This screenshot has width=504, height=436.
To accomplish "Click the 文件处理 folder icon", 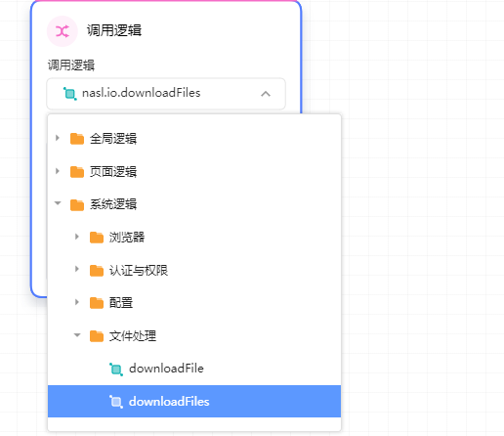I will point(97,336).
